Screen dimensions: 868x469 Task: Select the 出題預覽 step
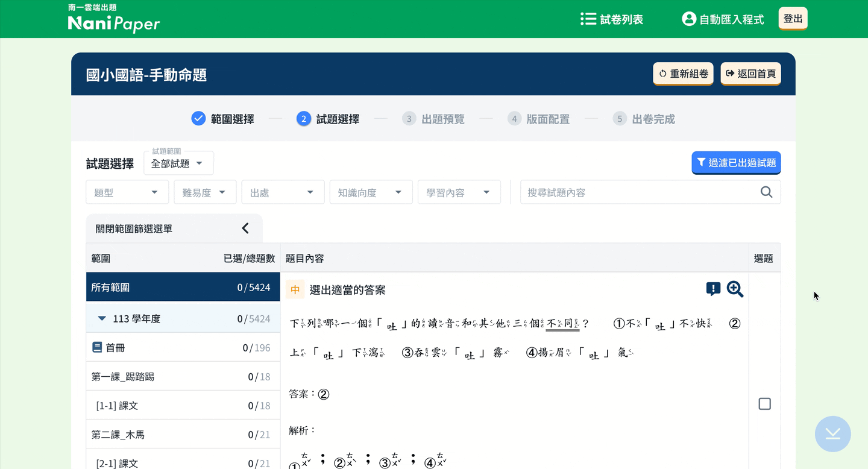[433, 119]
